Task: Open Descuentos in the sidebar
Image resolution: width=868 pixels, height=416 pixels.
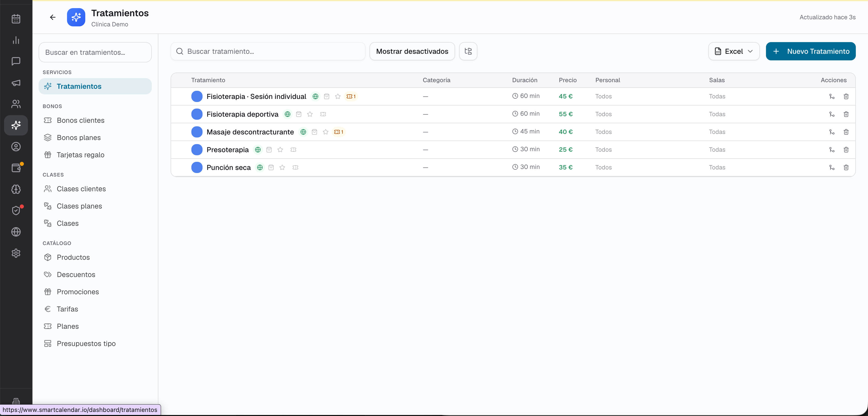Action: pyautogui.click(x=95, y=274)
